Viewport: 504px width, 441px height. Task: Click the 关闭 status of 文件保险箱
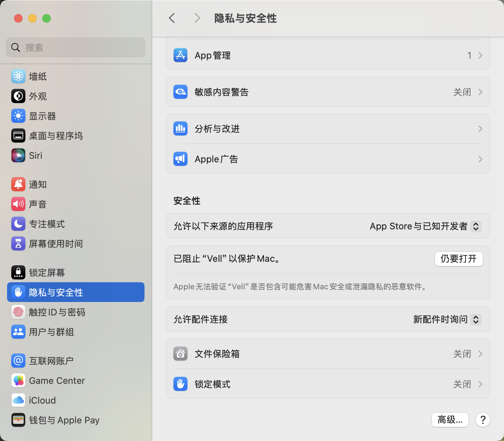point(462,354)
